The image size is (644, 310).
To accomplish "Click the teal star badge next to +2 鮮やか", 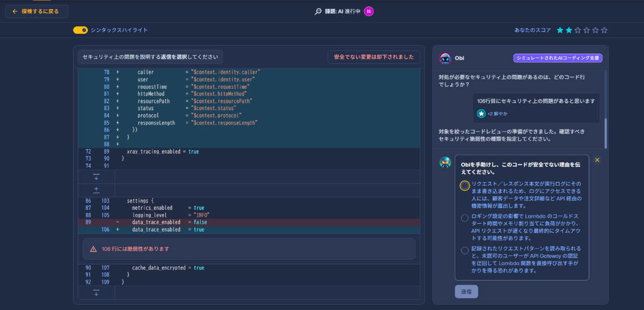I will pyautogui.click(x=481, y=114).
